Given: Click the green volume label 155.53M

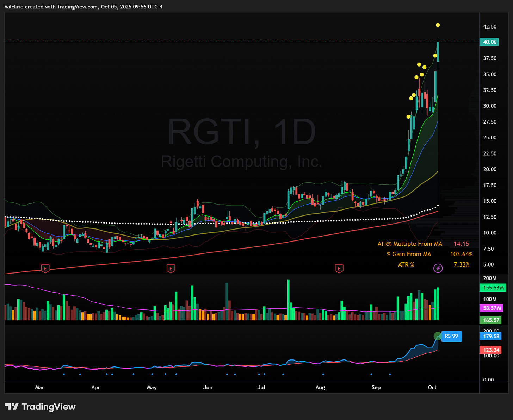Looking at the screenshot, I should 493,288.
